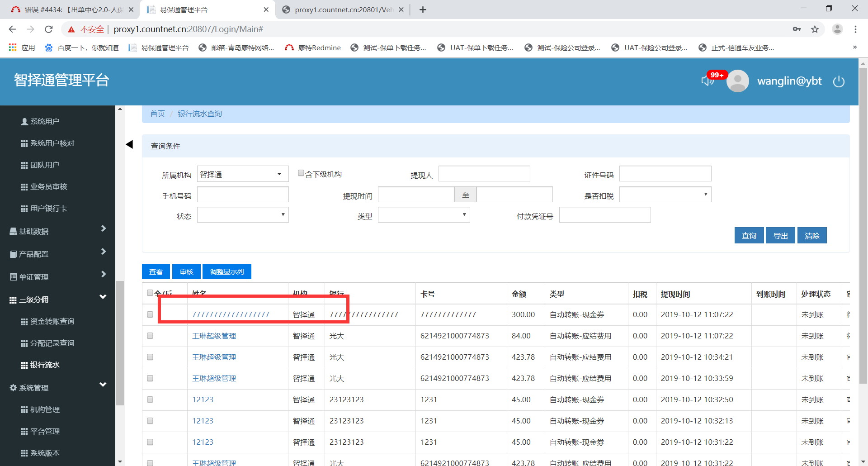The image size is (868, 466).
Task: Open the notification speaker icon with 99+ badge
Action: (707, 81)
